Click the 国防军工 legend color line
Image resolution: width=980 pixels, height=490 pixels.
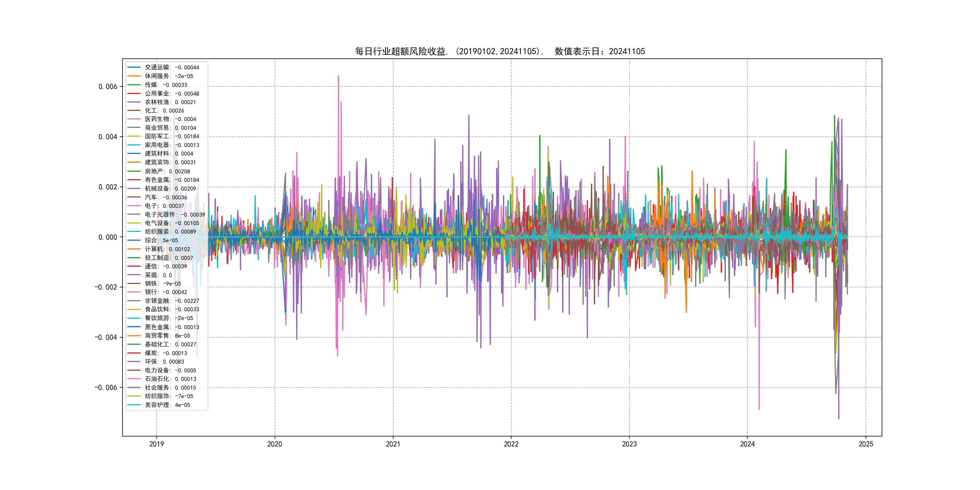134,136
